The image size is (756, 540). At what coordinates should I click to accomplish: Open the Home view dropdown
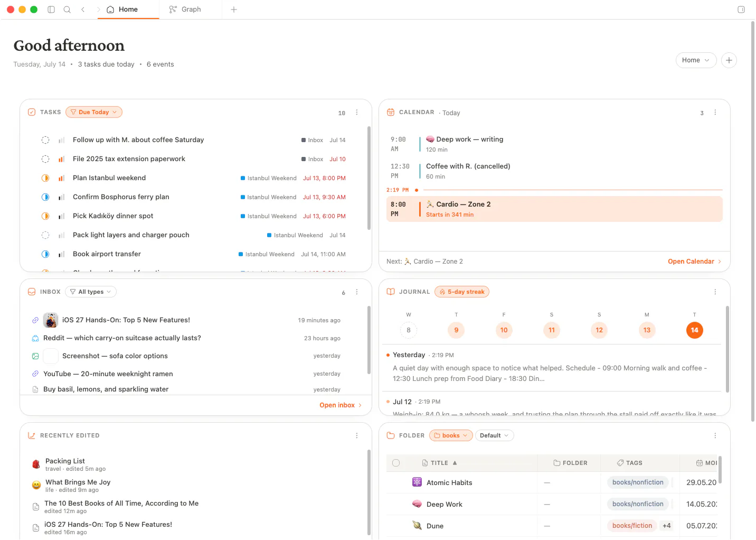click(696, 60)
